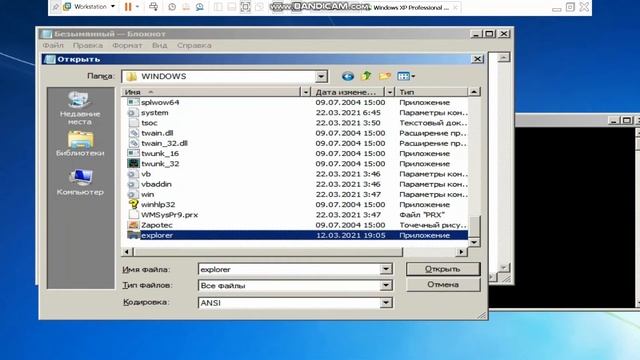Screen dimensions: 640x360
Task: Pause the virtual machine in VMware toolbar
Action: [128, 7]
